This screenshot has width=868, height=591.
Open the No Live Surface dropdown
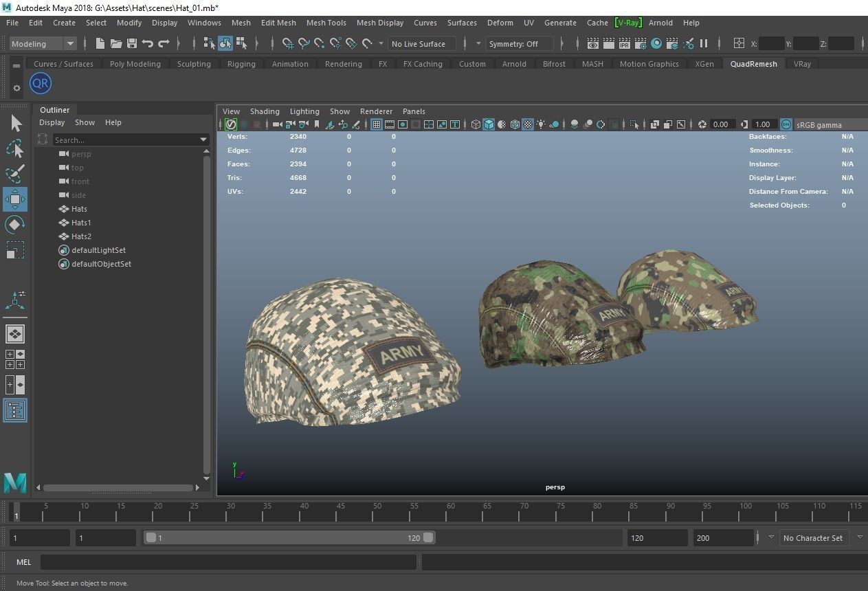click(423, 43)
